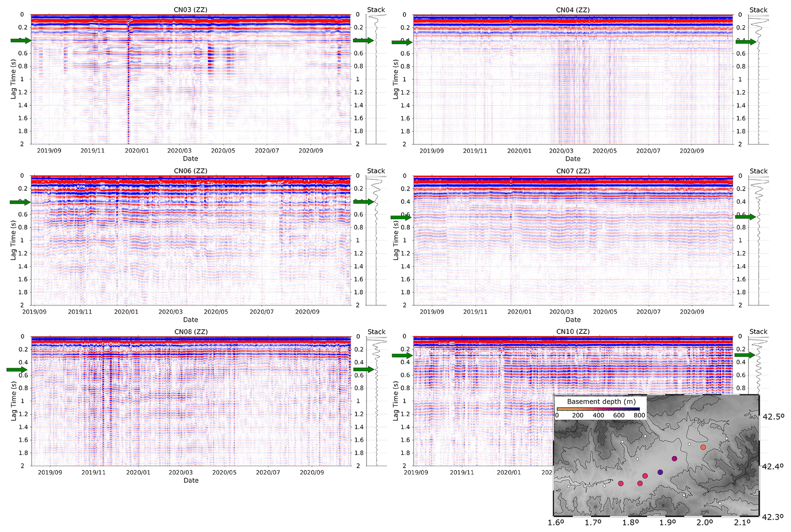Click 2020/01 date tick under CN03 plot
Image resolution: width=791 pixels, height=532 pixels.
(137, 151)
